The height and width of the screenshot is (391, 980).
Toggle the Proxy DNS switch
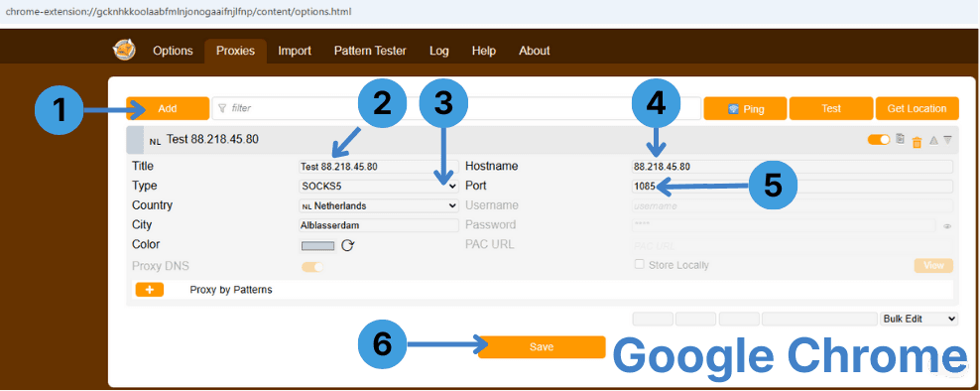313,267
